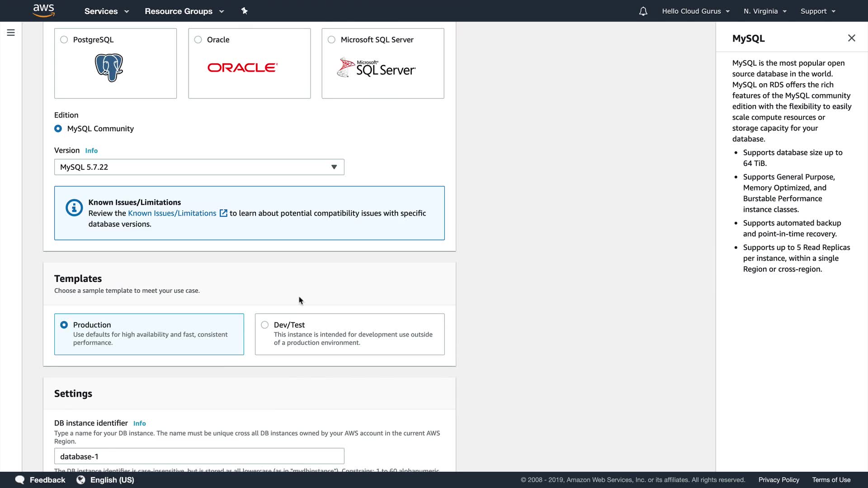Click the Microsoft SQL Server logo
The image size is (868, 488).
point(376,68)
